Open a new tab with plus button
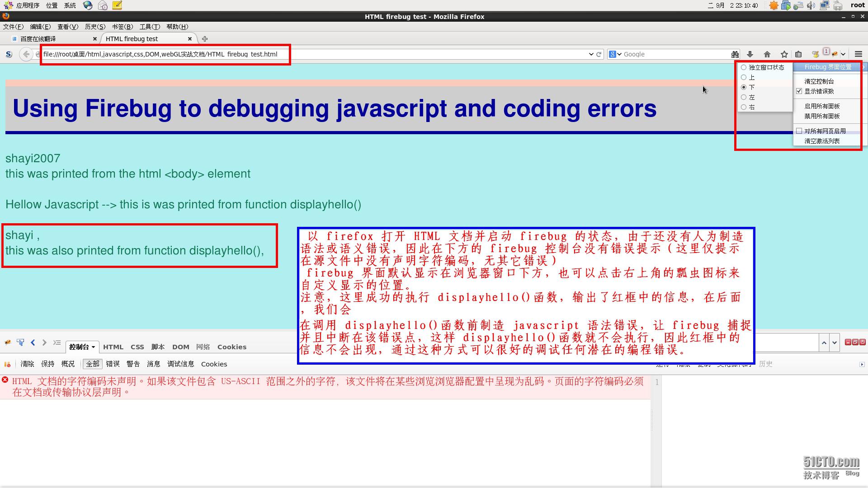The height and width of the screenshot is (488, 868). point(205,39)
